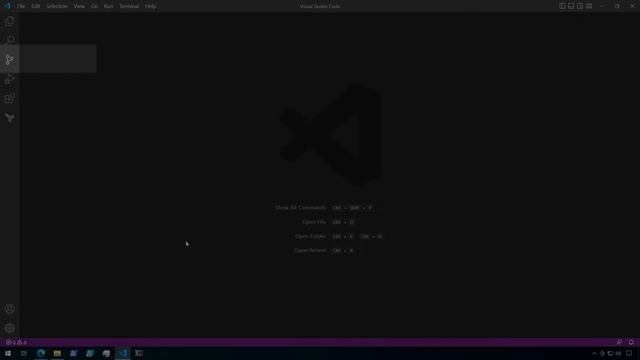The image size is (640, 360).
Task: Click the Visual Studio Code taskbar icon
Action: coord(122,353)
